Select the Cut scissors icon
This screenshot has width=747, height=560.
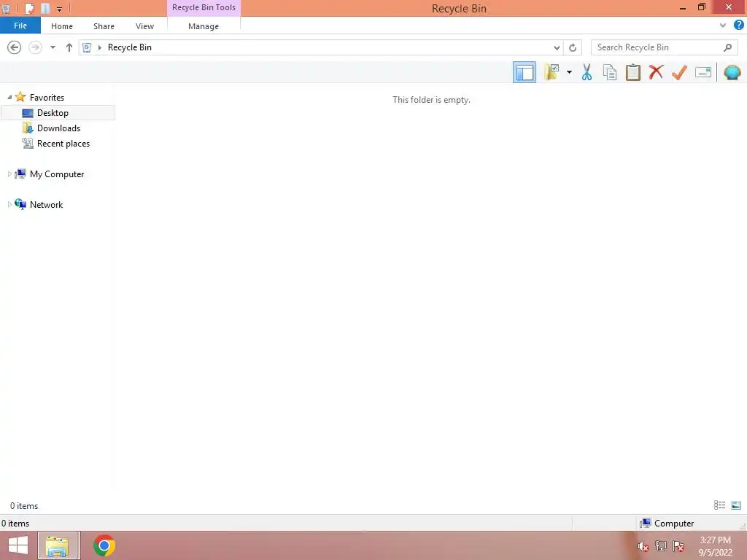(587, 72)
